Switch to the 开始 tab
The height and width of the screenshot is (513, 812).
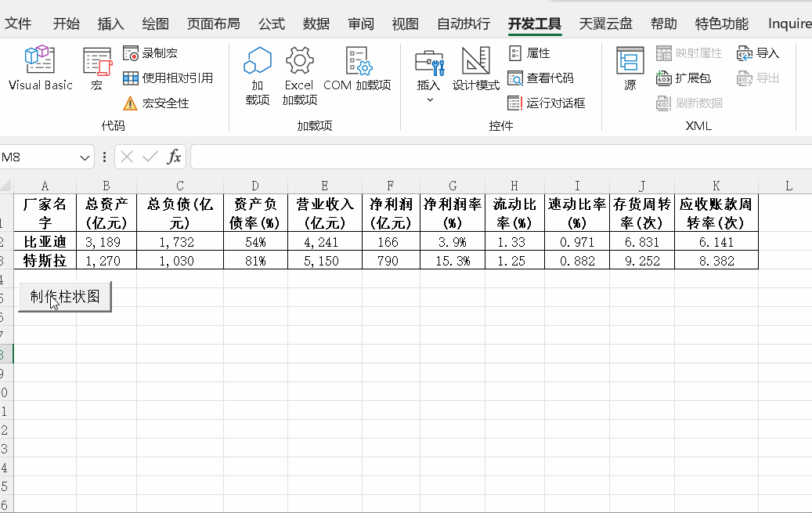coord(67,23)
